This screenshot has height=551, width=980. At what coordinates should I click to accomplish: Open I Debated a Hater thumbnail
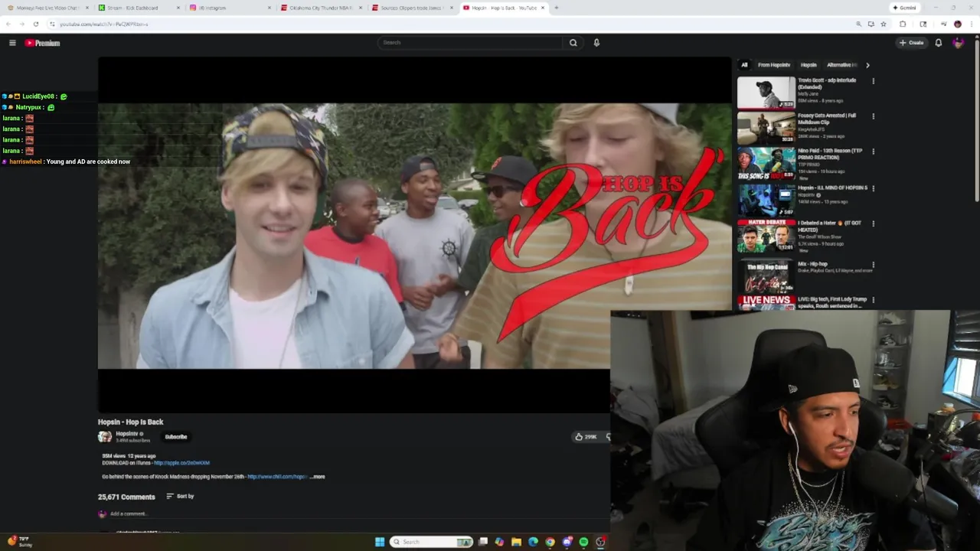[x=766, y=236]
